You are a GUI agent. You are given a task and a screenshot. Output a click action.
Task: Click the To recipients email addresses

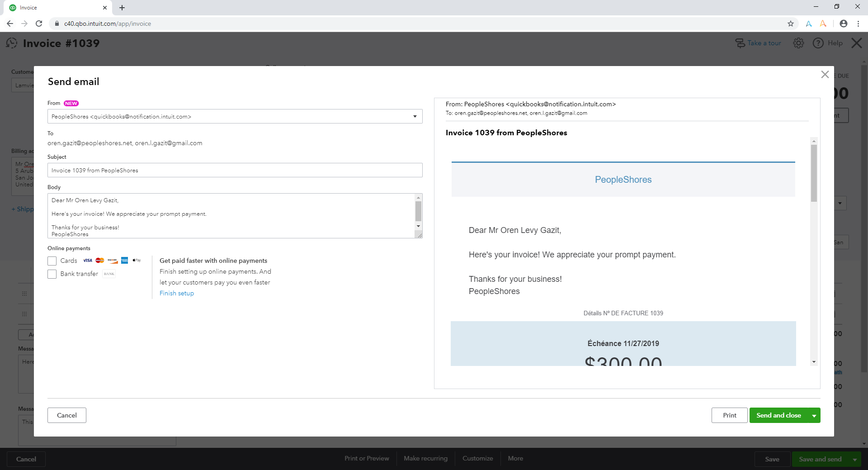coord(125,143)
